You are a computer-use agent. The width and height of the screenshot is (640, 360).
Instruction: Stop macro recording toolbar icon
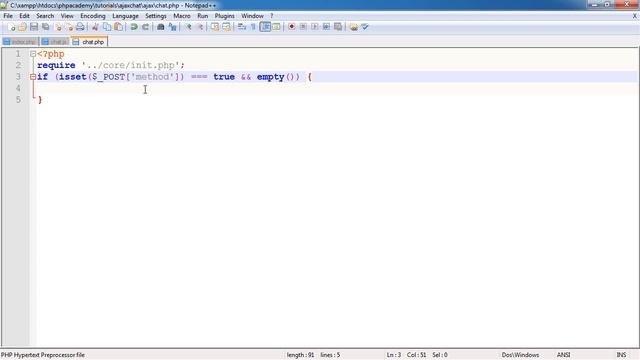[303, 27]
